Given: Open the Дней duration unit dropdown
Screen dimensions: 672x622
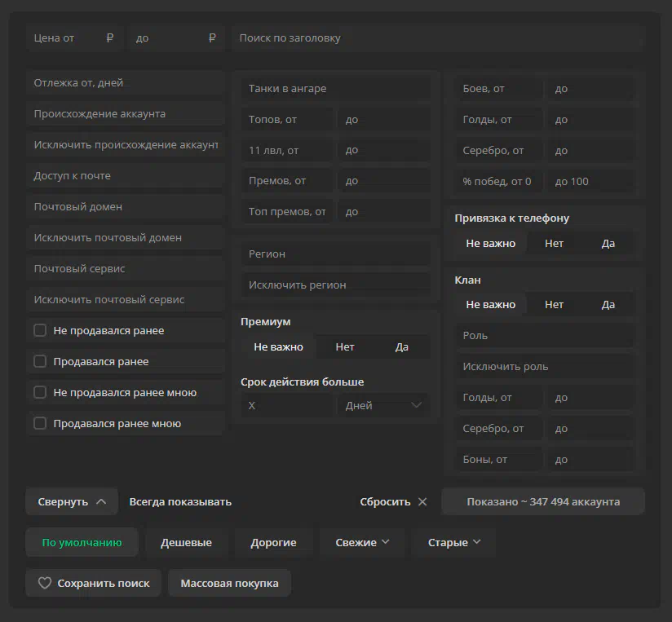Looking at the screenshot, I should 383,405.
